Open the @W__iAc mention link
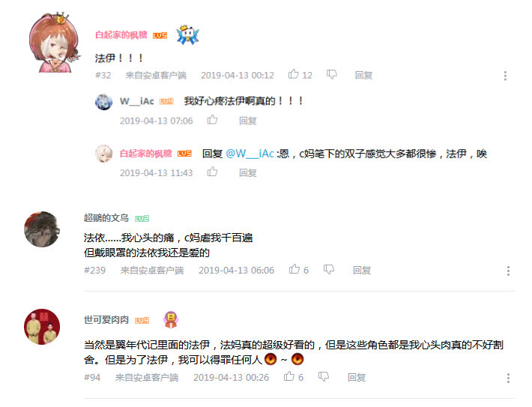This screenshot has height=407, width=532. click(x=250, y=154)
